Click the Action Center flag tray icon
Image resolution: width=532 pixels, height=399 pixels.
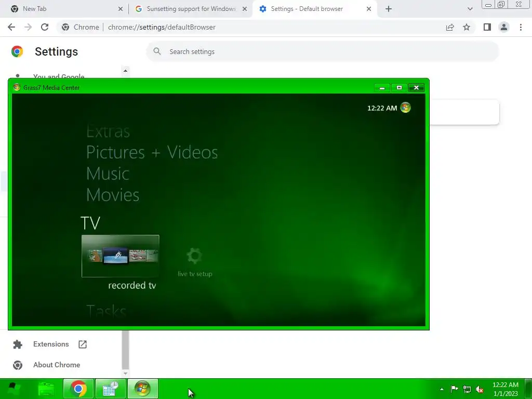[454, 389]
